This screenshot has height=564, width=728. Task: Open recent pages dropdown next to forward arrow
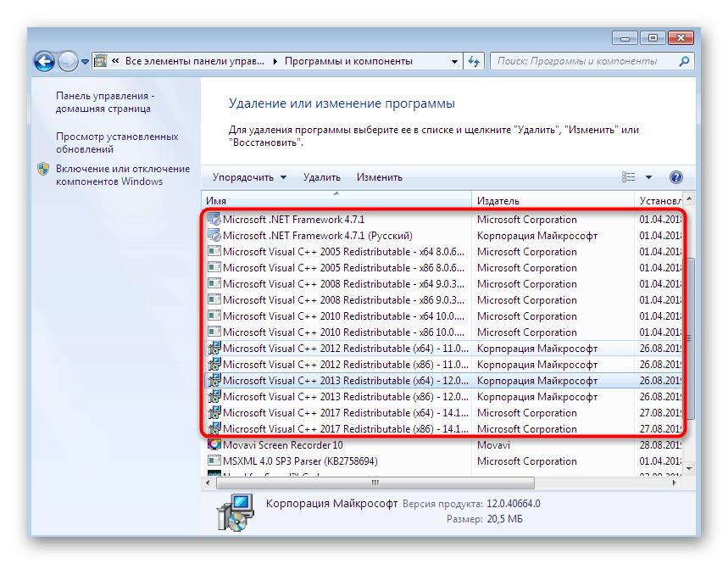pyautogui.click(x=85, y=61)
